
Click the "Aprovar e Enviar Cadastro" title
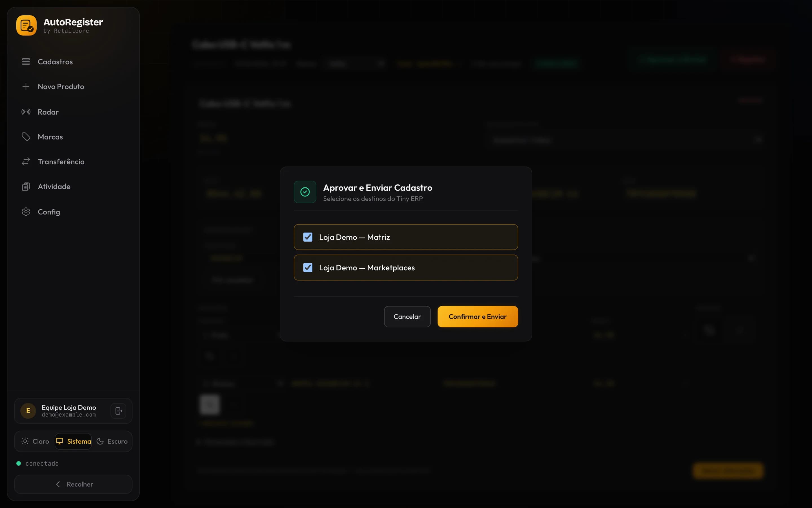tap(378, 188)
